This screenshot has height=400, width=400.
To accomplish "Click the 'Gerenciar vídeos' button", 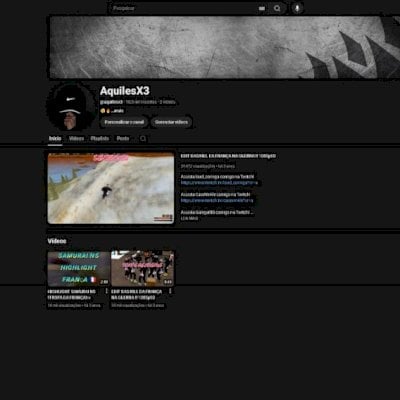I will (171, 122).
